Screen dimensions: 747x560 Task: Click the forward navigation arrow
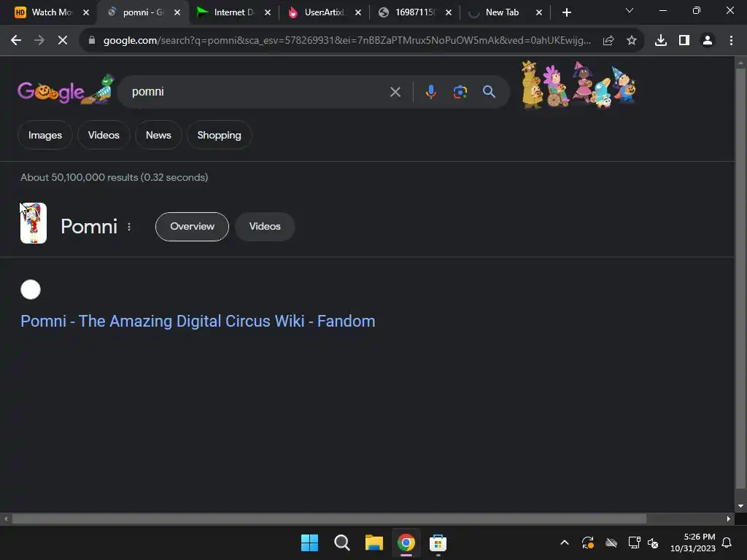[x=39, y=41]
